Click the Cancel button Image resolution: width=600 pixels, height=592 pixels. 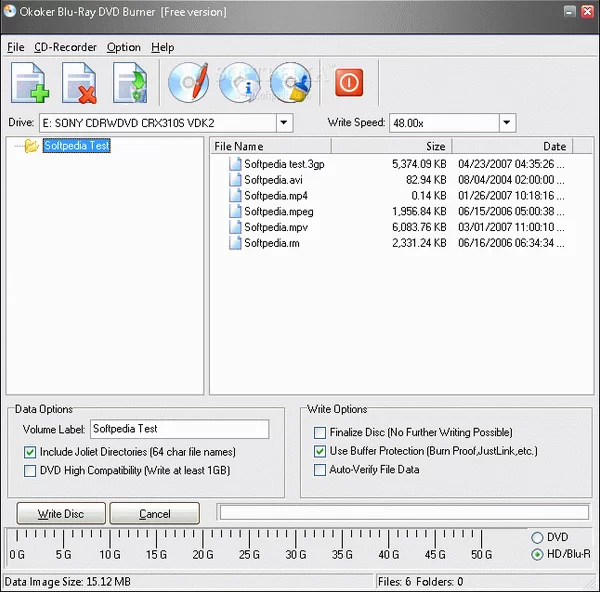pos(155,514)
